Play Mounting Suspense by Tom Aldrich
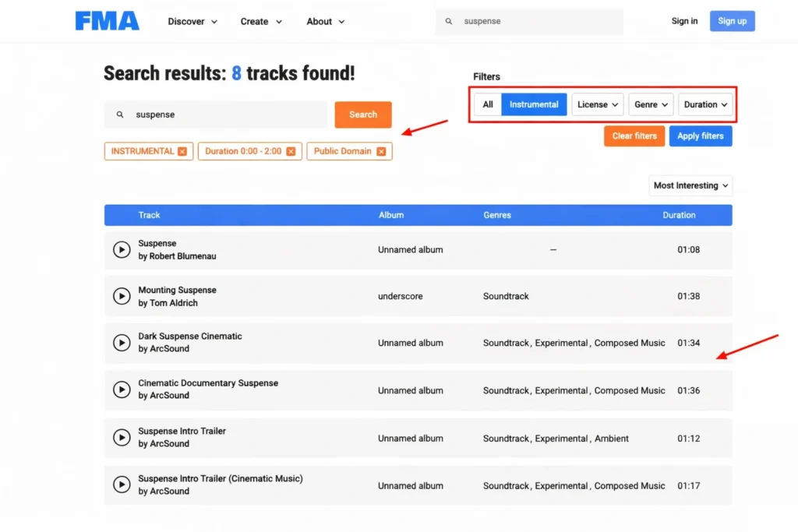798x532 pixels. tap(122, 296)
